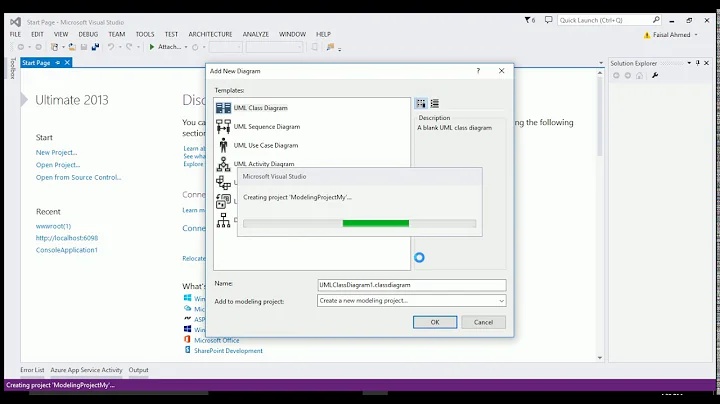This screenshot has height=404, width=720.
Task: Open the New Project icon dropdown arrow
Action: (63, 47)
